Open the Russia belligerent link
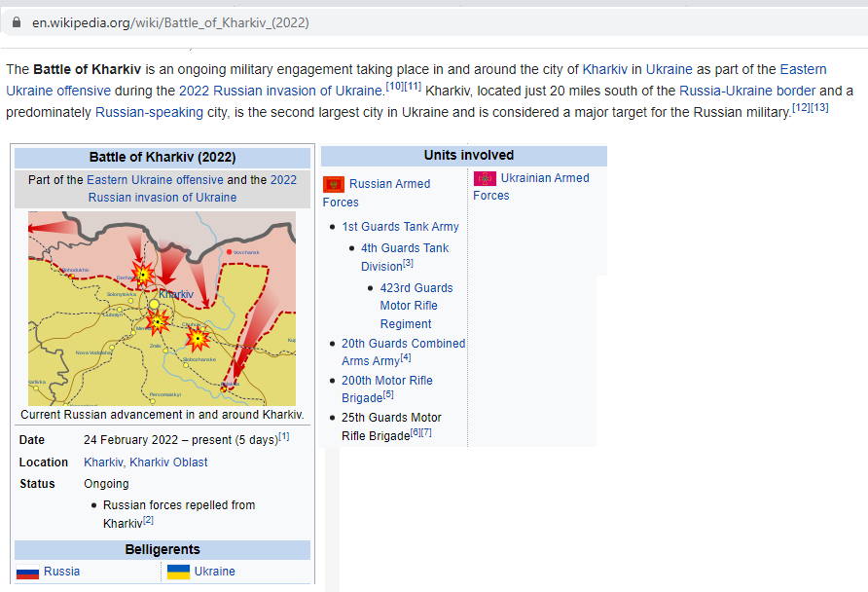 [x=61, y=572]
